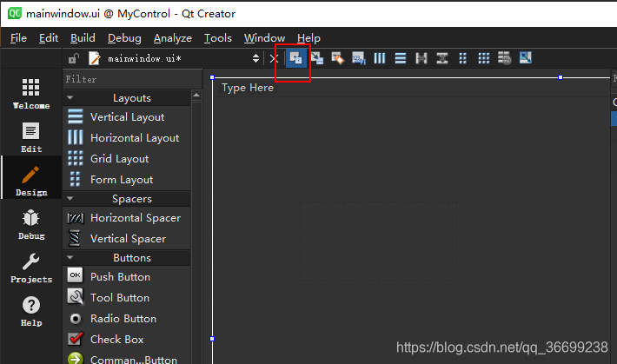Select Vertical Layout widget
This screenshot has width=617, height=364.
click(127, 117)
